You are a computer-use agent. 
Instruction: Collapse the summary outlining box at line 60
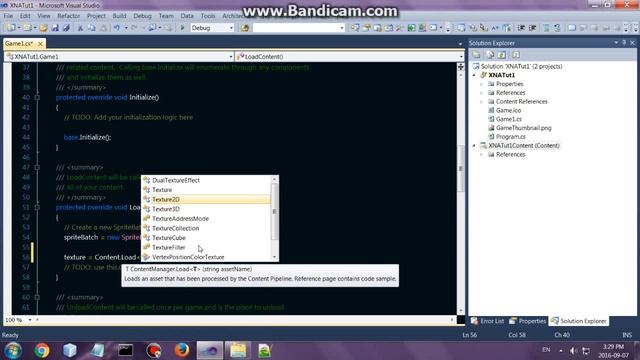point(37,298)
